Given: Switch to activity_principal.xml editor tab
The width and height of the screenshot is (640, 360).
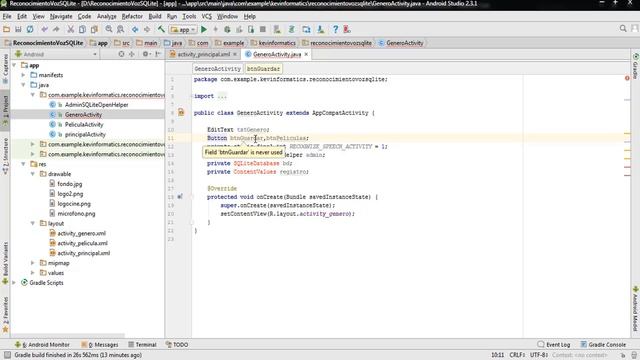Looking at the screenshot, I should (204, 54).
